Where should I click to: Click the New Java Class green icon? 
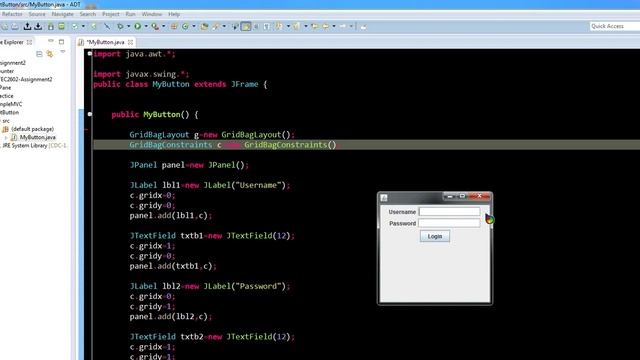coord(185,26)
